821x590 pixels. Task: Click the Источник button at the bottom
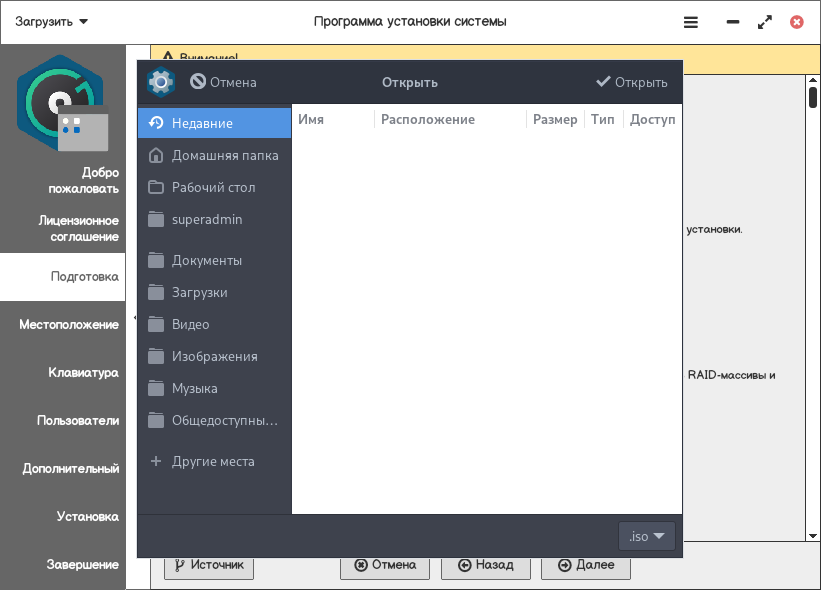click(209, 564)
